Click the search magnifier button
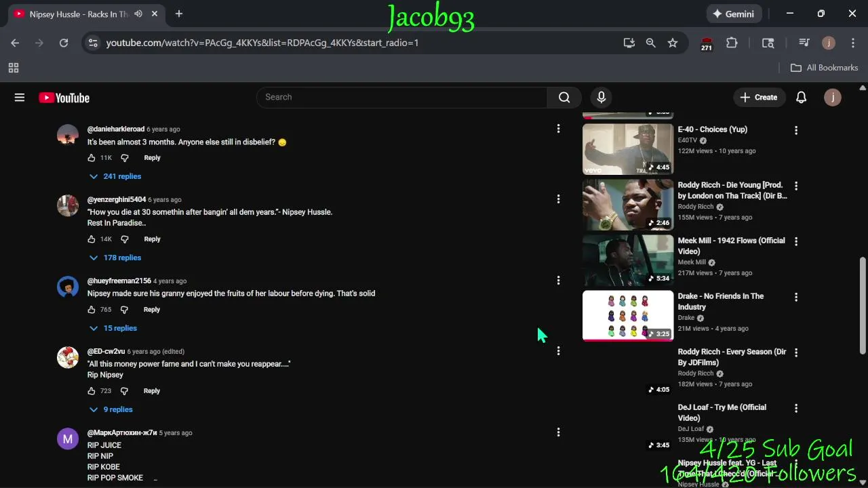This screenshot has height=488, width=868. pos(564,98)
